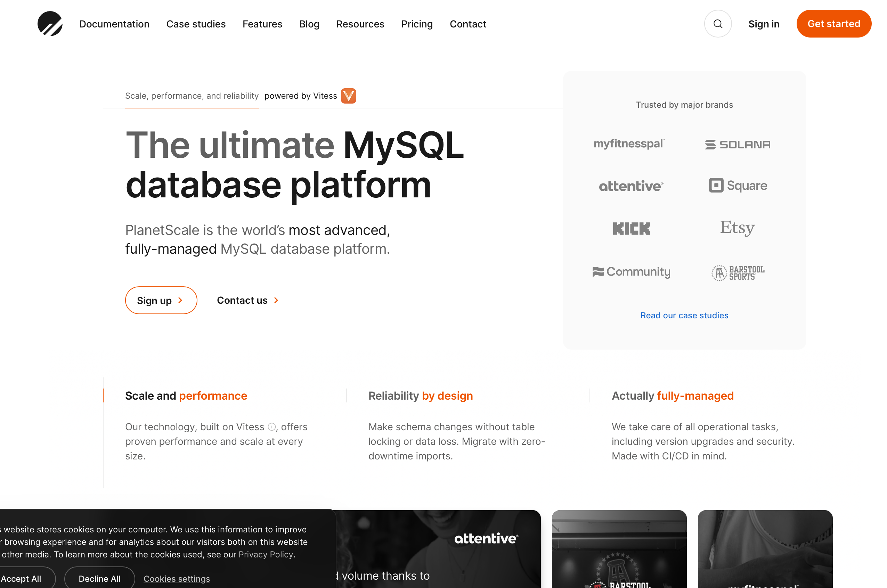The width and height of the screenshot is (887, 588).
Task: Open the attentive case study card
Action: click(438, 549)
